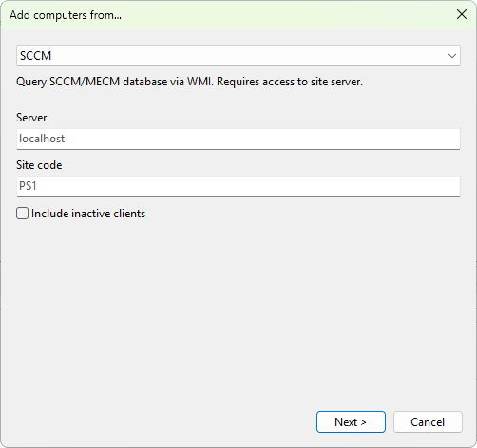
Task: Click the Next > button
Action: coord(351,421)
